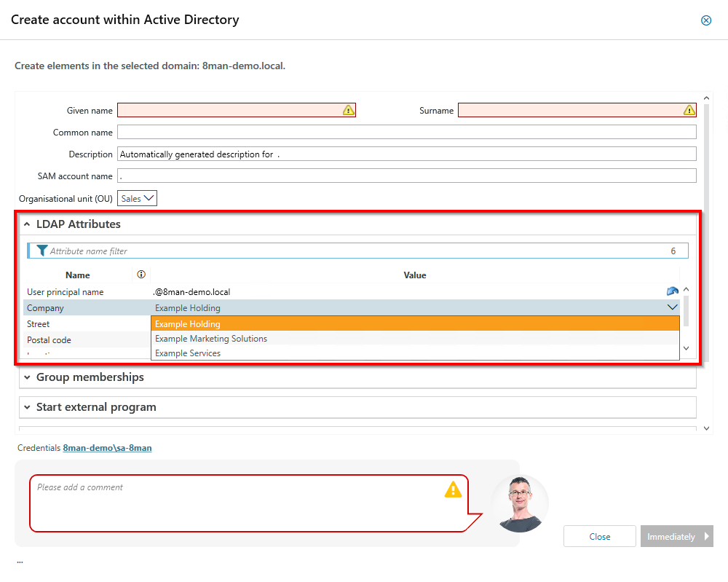Expand the Start external program section

(x=27, y=407)
